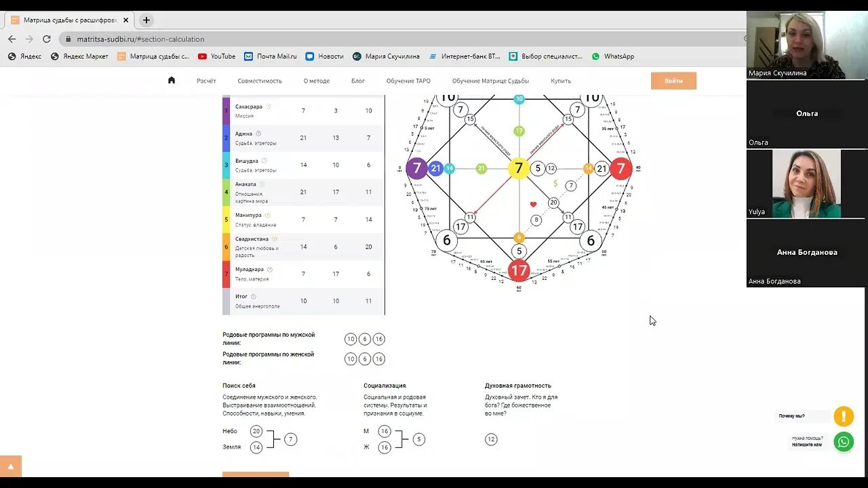
Task: Open the WhatsApp bookmark
Action: 612,56
